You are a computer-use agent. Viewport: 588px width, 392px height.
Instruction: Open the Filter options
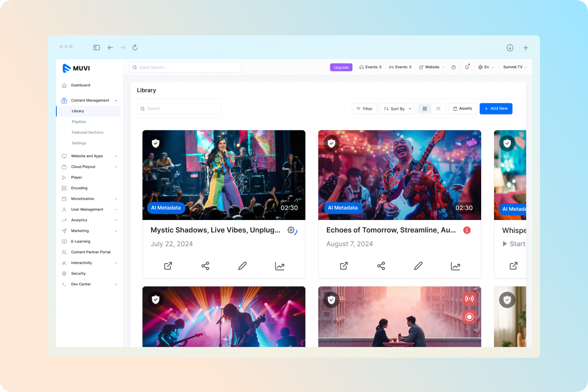[365, 109]
